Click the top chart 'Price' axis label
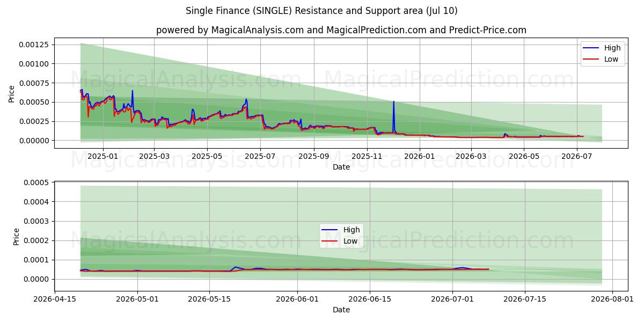 (12, 93)
